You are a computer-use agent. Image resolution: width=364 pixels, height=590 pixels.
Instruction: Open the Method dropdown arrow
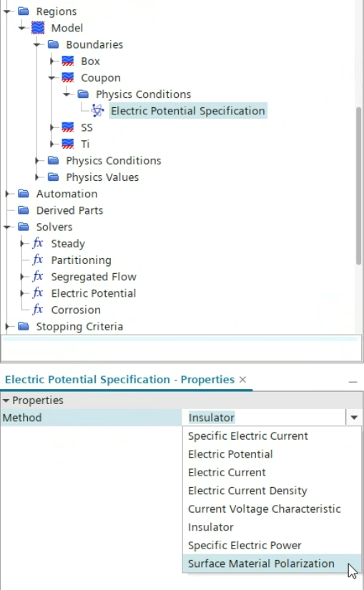(354, 417)
